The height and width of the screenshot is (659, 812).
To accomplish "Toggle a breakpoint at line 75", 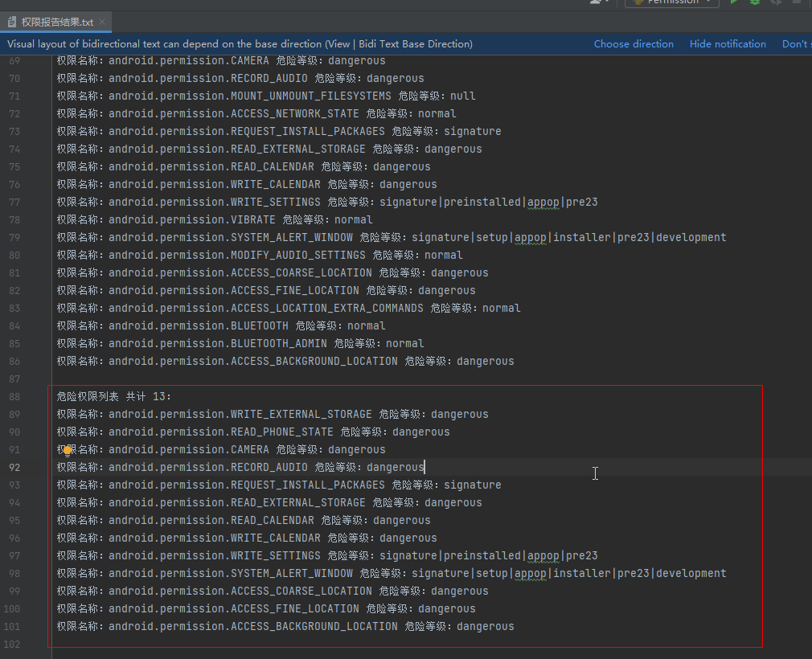I will tap(35, 166).
